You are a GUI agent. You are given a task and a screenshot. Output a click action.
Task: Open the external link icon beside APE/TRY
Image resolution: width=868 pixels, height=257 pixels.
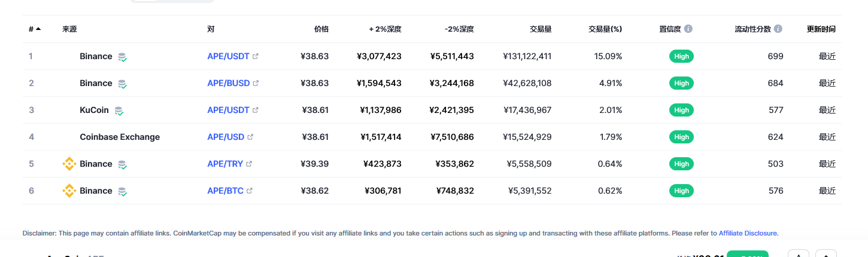point(249,164)
